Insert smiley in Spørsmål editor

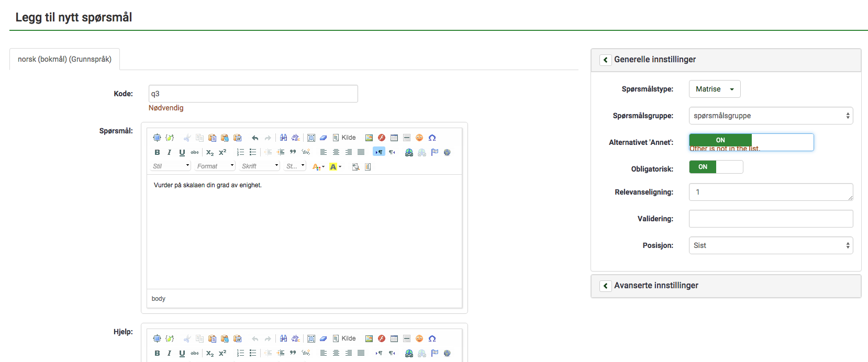(419, 138)
